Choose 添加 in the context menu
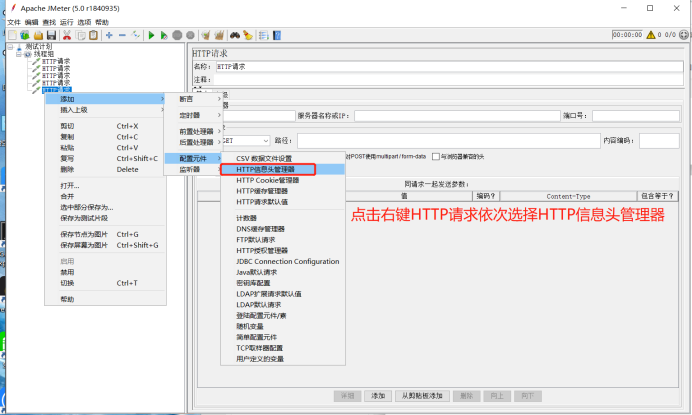The height and width of the screenshot is (415, 692). pyautogui.click(x=105, y=99)
